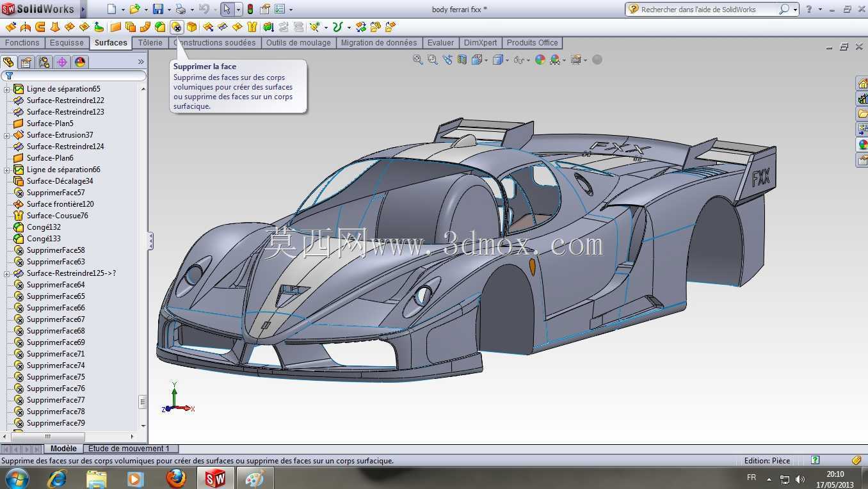Screen dimensions: 868x489
Task: Select the Modèle tab at bottom
Action: coord(63,449)
